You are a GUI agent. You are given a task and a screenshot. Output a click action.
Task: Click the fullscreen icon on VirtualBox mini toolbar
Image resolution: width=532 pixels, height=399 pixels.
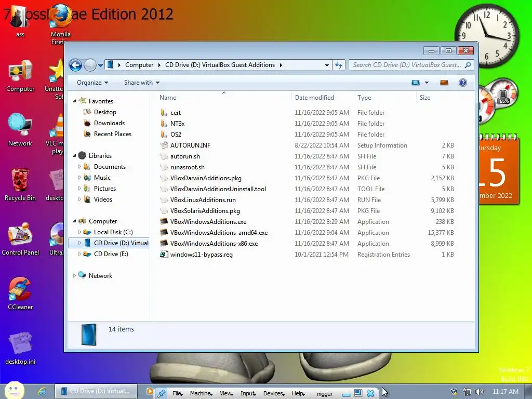pyautogui.click(x=358, y=393)
